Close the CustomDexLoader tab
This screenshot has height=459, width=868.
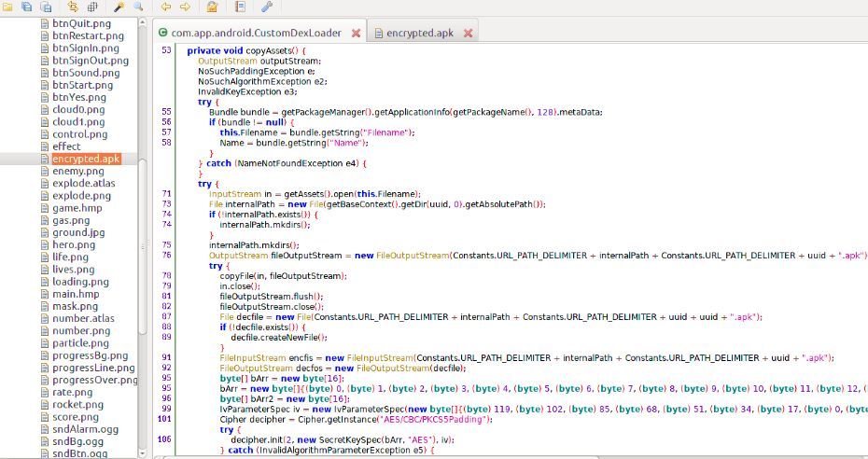pyautogui.click(x=357, y=33)
